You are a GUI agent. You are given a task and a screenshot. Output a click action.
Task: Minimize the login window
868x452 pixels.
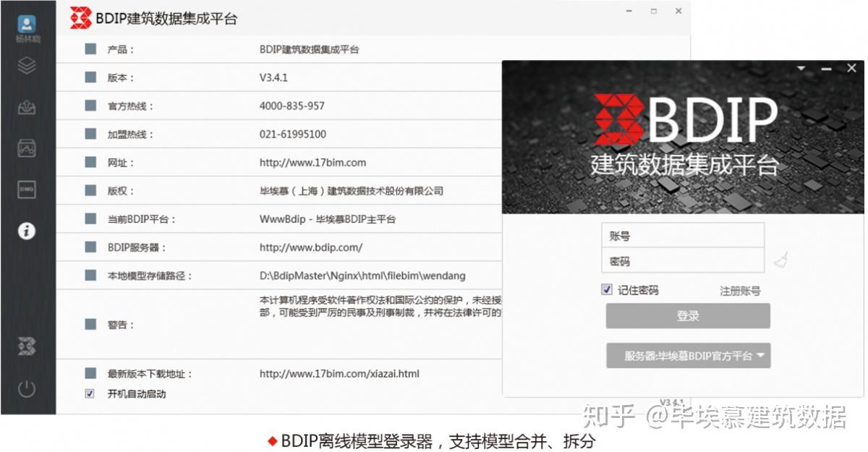point(826,69)
